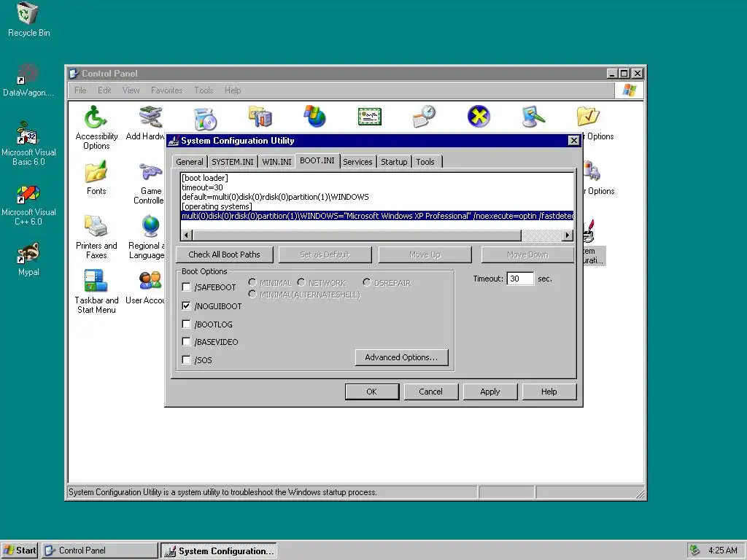This screenshot has height=560, width=747.
Task: Click the Move Down button
Action: (527, 254)
